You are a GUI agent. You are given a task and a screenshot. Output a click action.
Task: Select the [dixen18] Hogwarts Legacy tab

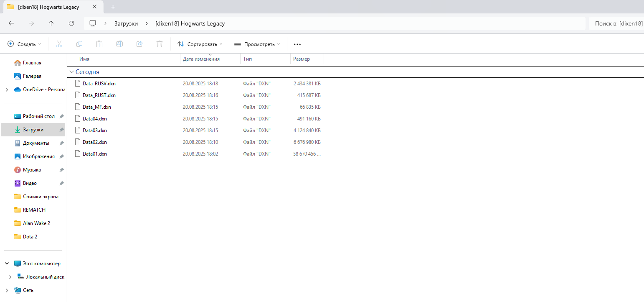pos(53,7)
